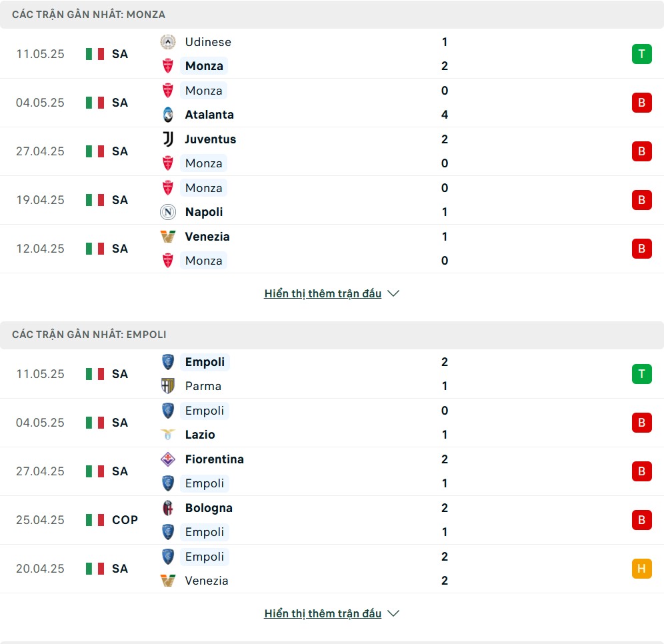
Task: Click the Udinese club crest icon
Action: 168,42
